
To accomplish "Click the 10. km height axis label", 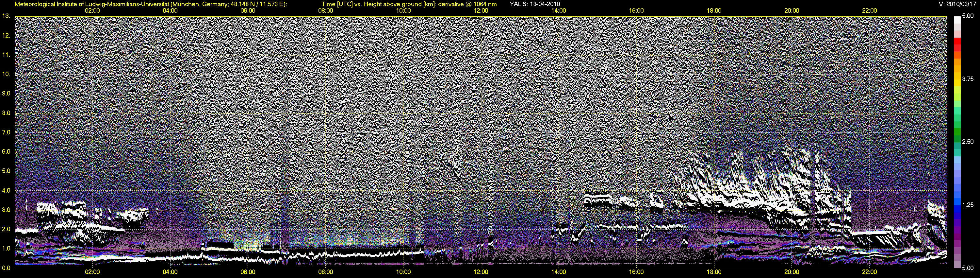I will click(x=6, y=74).
